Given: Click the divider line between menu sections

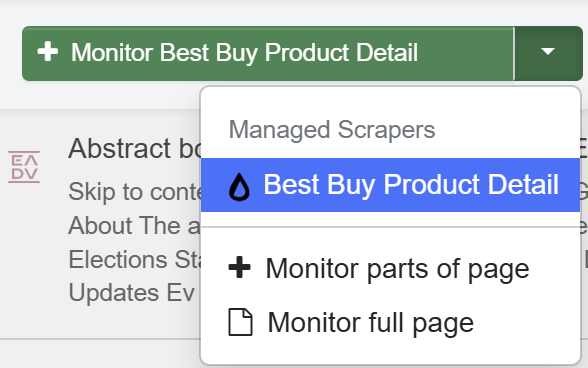Looking at the screenshot, I should click(x=390, y=227).
